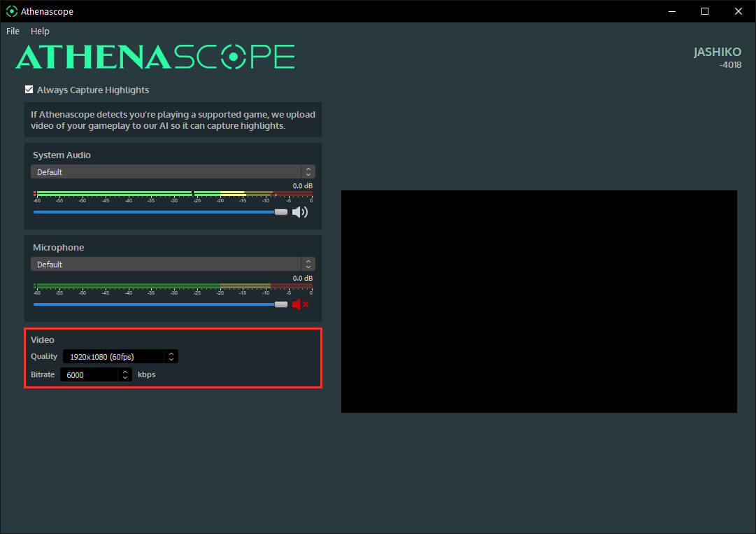Open Video Quality 1920x1080 dropdown
The image size is (756, 534).
pyautogui.click(x=120, y=356)
